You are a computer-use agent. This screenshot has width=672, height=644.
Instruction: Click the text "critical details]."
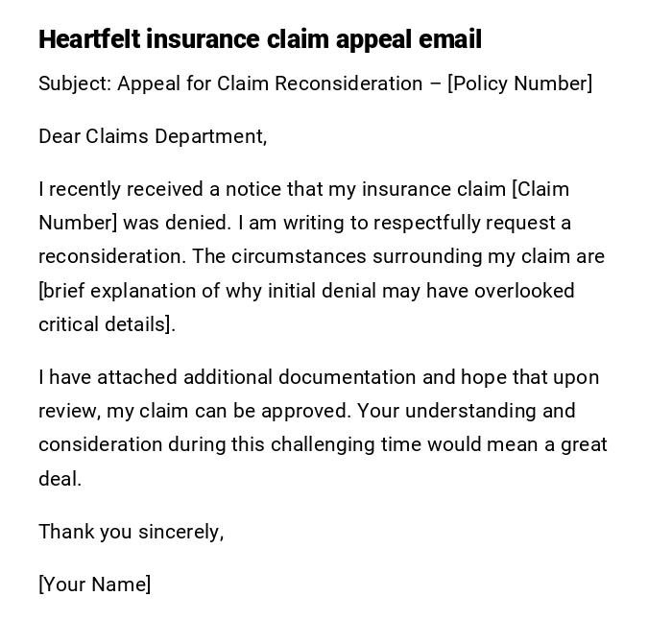tap(107, 324)
